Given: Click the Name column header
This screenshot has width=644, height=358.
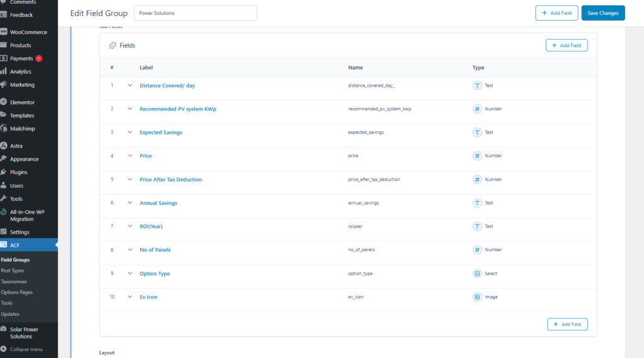Looking at the screenshot, I should [355, 67].
